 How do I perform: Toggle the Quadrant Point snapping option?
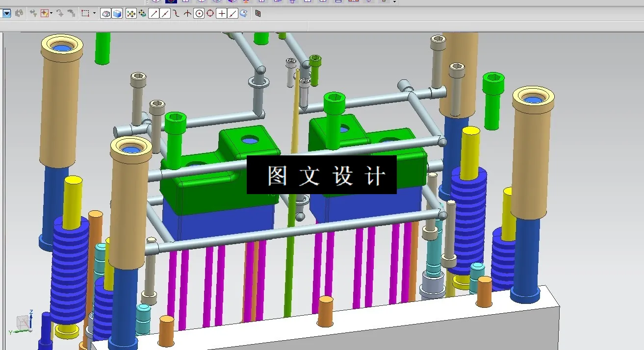click(210, 13)
